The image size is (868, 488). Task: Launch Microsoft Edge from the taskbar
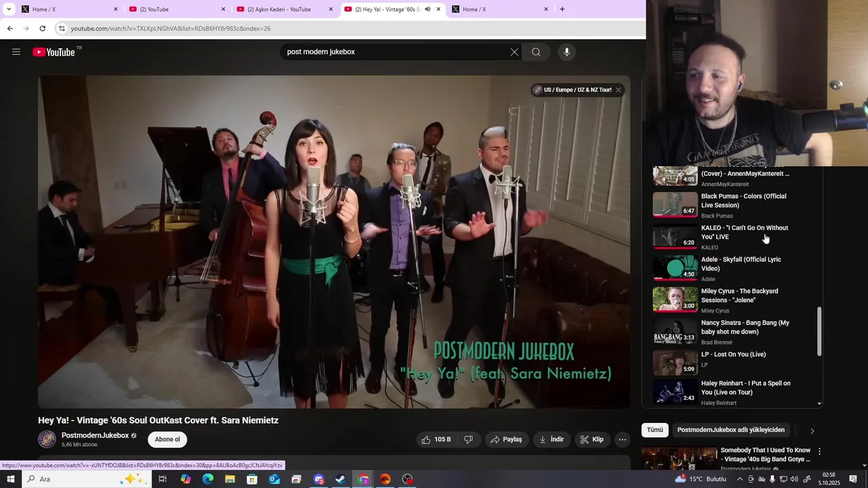coord(208,479)
